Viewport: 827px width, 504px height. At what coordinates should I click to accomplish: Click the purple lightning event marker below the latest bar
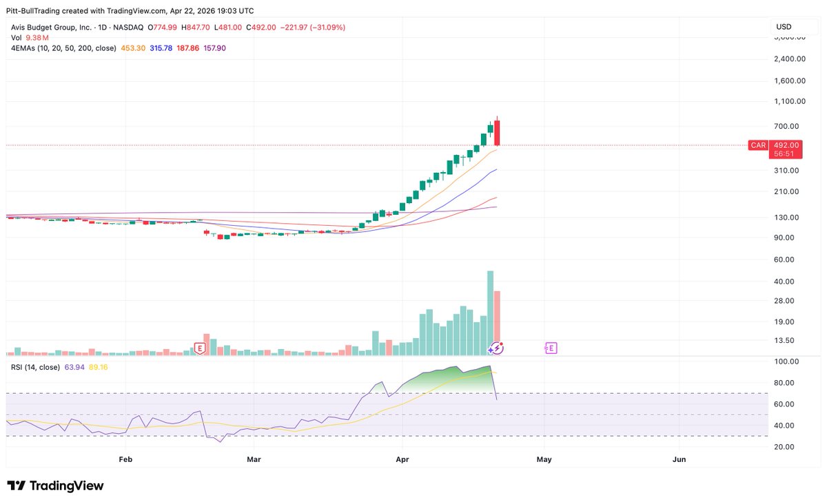[x=497, y=348]
